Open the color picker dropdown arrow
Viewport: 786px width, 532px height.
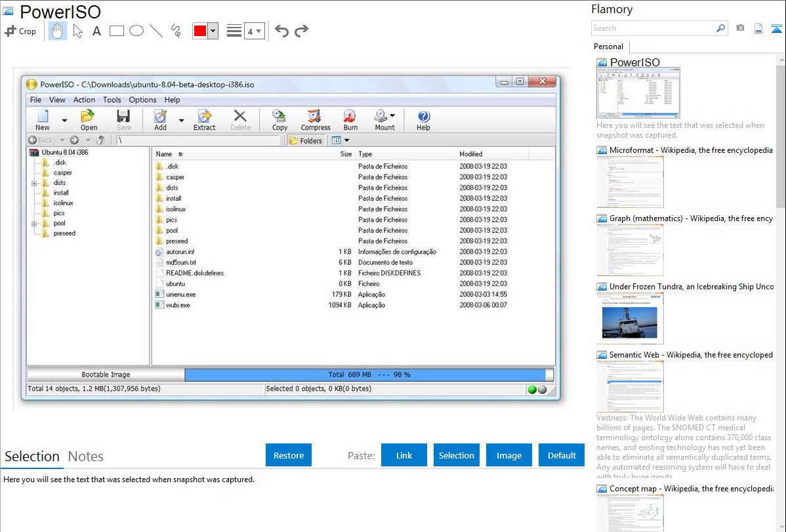(213, 31)
